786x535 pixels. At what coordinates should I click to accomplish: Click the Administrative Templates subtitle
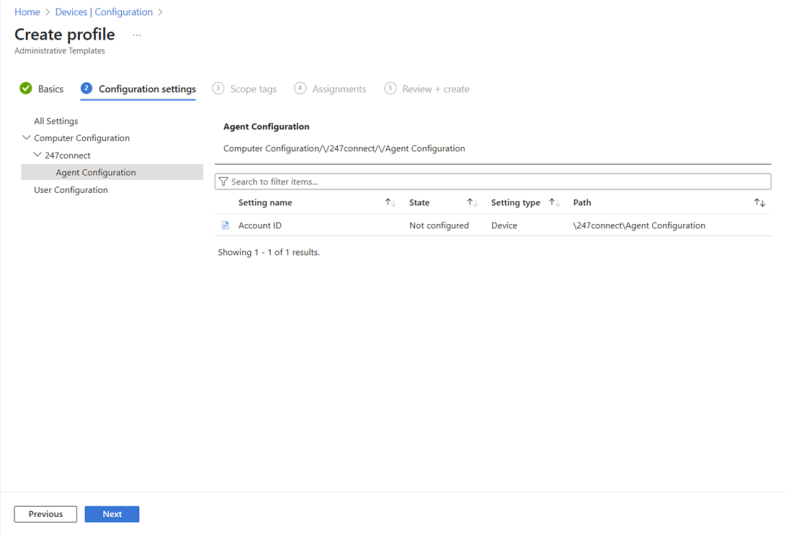coord(60,51)
